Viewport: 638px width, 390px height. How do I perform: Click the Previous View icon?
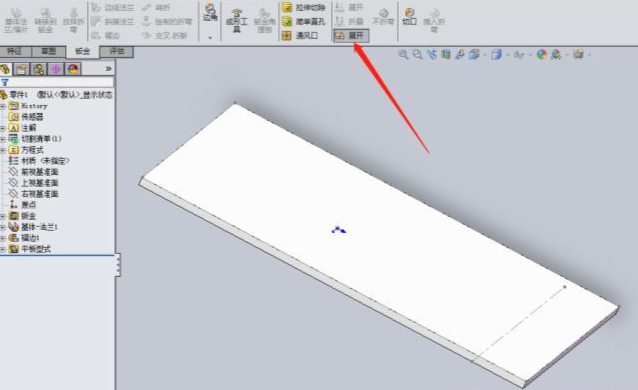[432, 54]
